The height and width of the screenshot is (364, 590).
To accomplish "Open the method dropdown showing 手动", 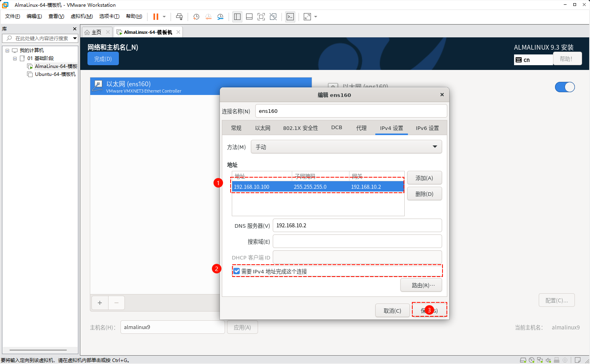I will (x=346, y=147).
